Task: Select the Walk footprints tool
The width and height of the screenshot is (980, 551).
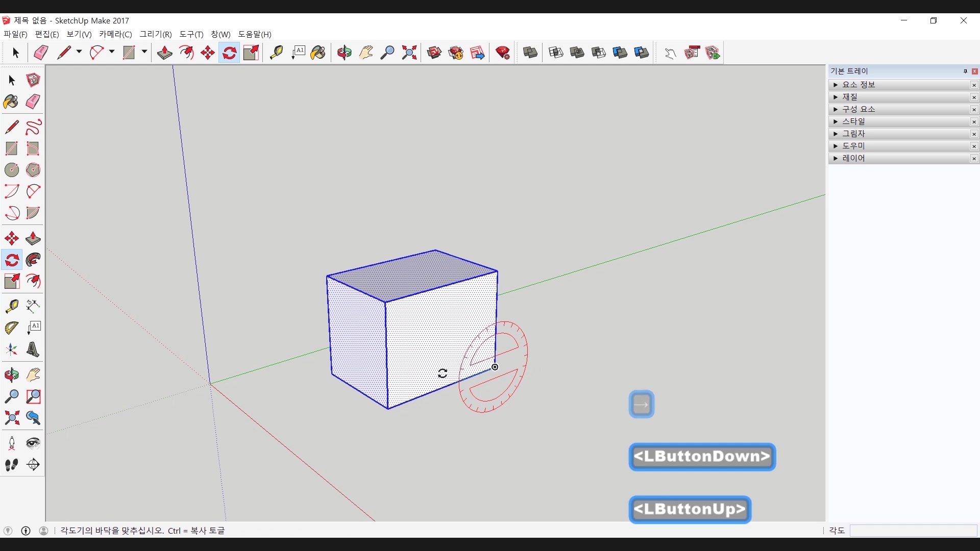Action: coord(11,465)
